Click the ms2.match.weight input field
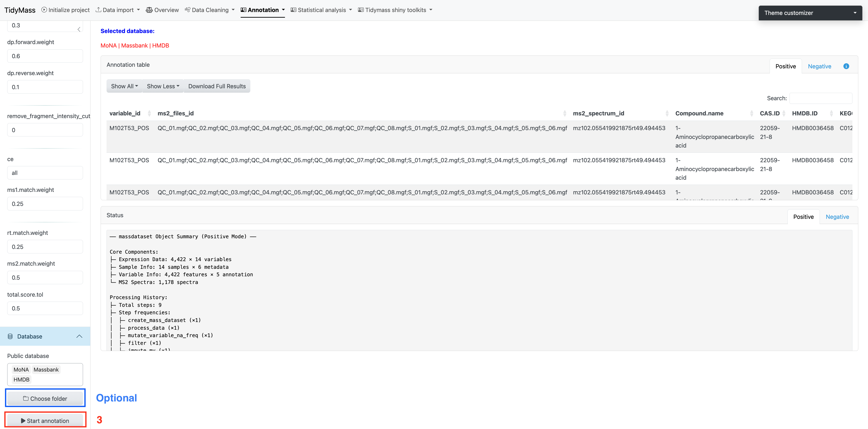This screenshot has width=868, height=429. click(45, 278)
